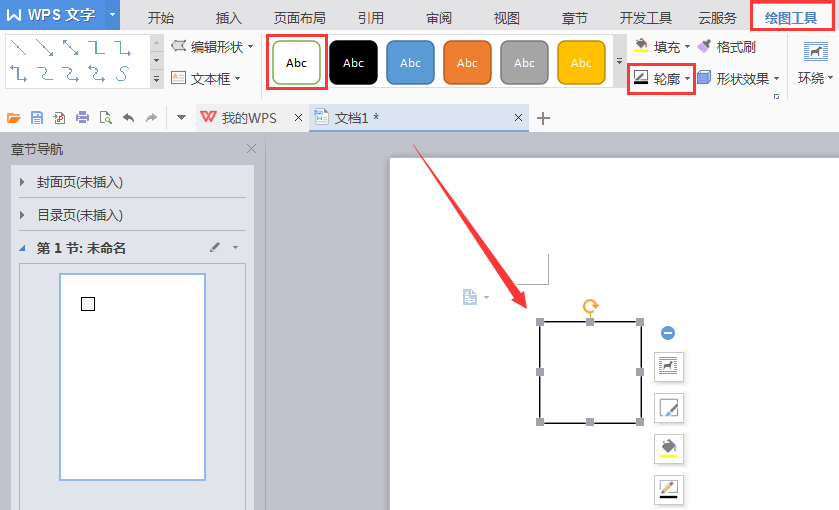839x510 pixels.
Task: Expand the 目录页(未插入) section
Action: coord(23,215)
